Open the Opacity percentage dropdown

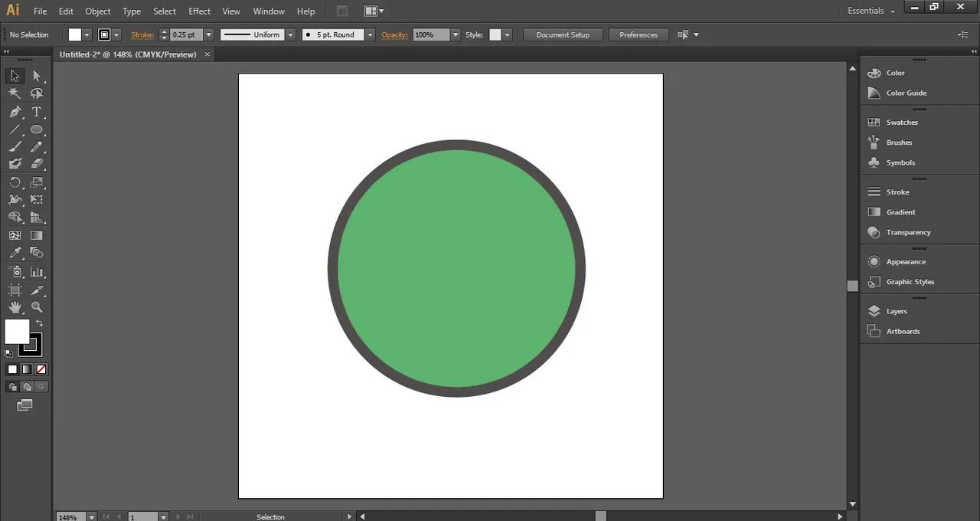click(456, 34)
